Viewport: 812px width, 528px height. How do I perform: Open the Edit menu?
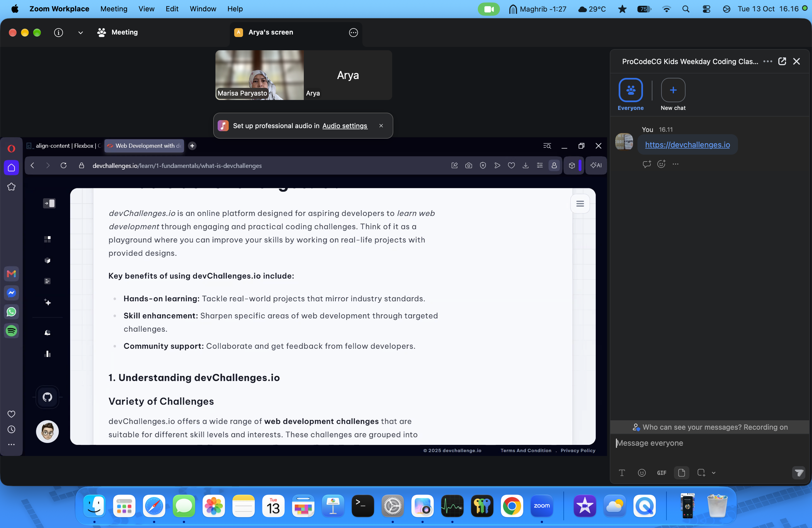pos(172,9)
